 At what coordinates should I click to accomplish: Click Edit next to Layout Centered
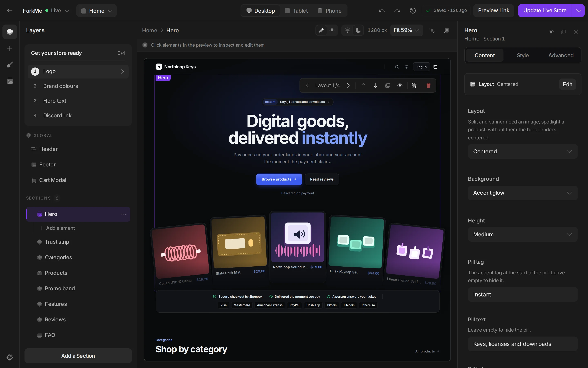567,84
